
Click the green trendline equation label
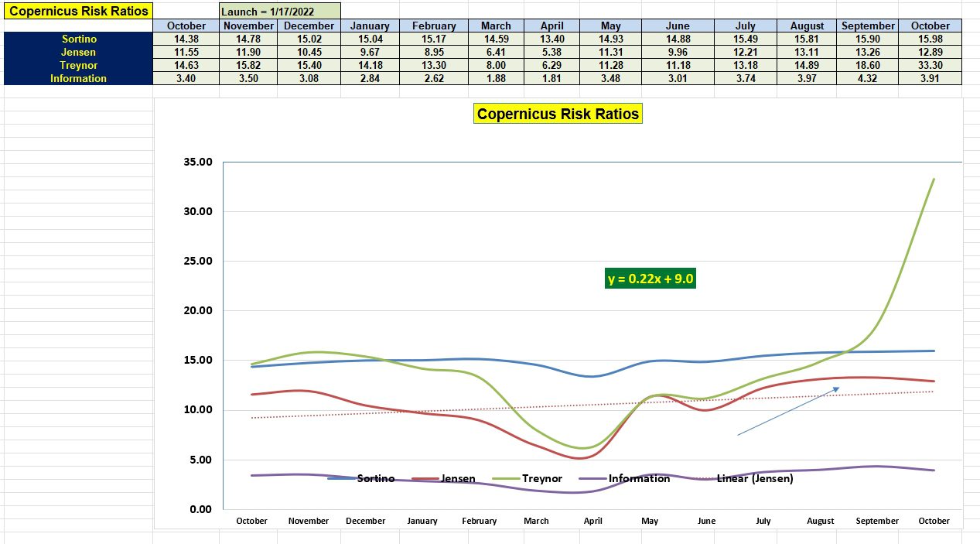(x=650, y=279)
